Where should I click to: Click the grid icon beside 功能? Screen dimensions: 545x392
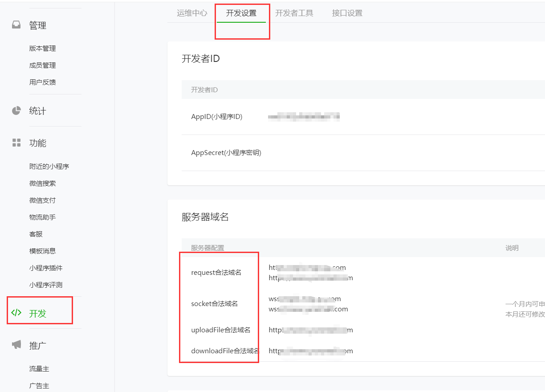coord(16,143)
